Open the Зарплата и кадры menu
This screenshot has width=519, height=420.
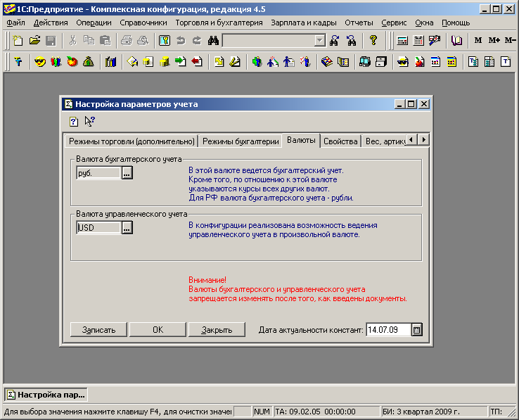point(304,23)
